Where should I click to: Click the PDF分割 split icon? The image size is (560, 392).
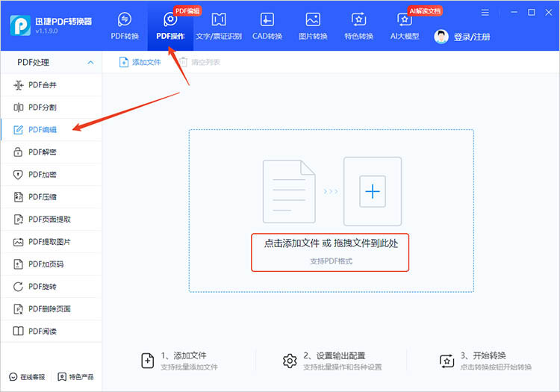pos(18,107)
